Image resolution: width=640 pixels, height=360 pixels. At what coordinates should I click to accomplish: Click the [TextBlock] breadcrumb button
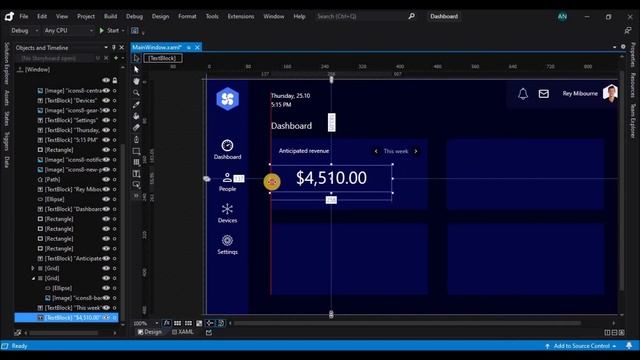(x=162, y=58)
